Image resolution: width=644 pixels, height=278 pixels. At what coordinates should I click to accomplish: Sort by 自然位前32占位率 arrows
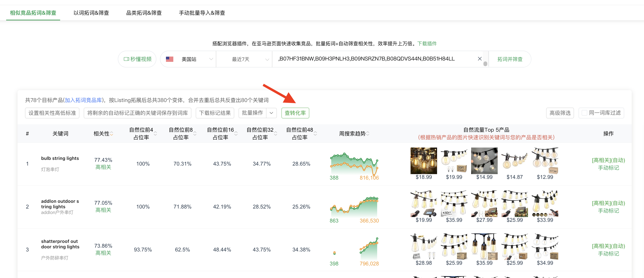click(276, 134)
